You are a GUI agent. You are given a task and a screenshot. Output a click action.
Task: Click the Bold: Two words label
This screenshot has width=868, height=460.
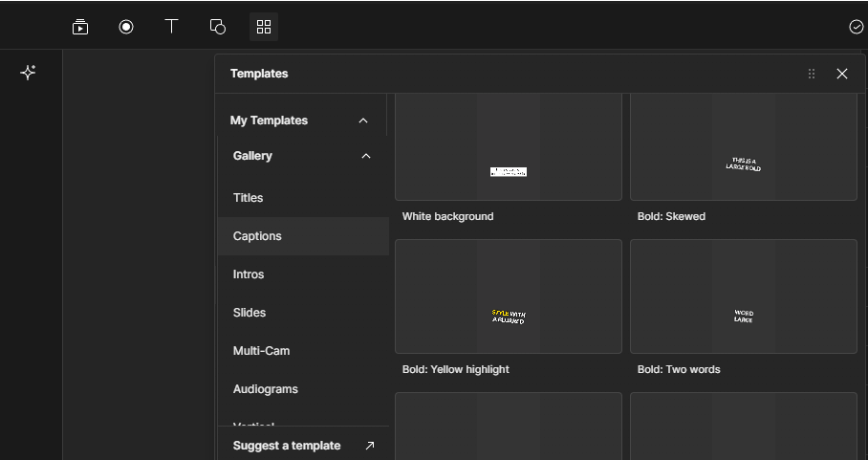coord(679,369)
